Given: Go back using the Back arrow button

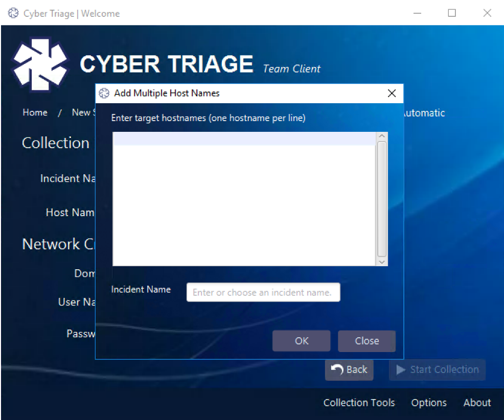Looking at the screenshot, I should [x=349, y=369].
